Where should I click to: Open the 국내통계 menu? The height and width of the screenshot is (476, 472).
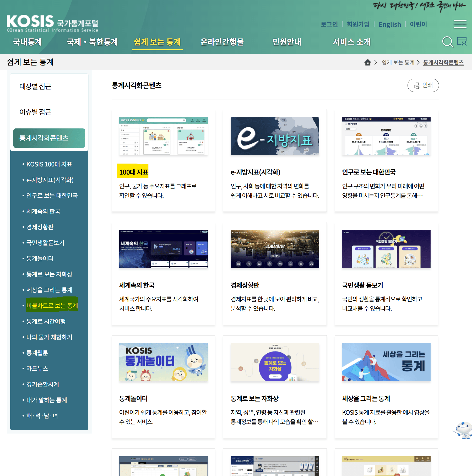(28, 42)
